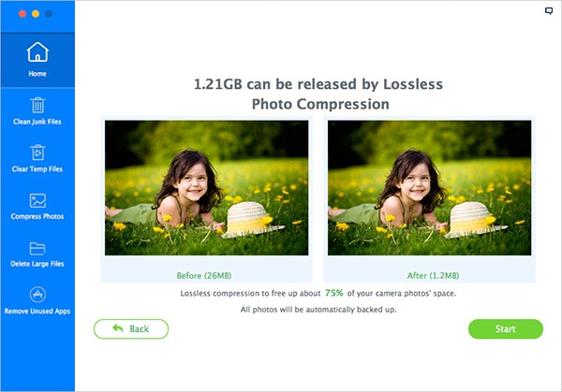562x392 pixels.
Task: Open the Clear Temp Files bin icon
Action: [37, 152]
